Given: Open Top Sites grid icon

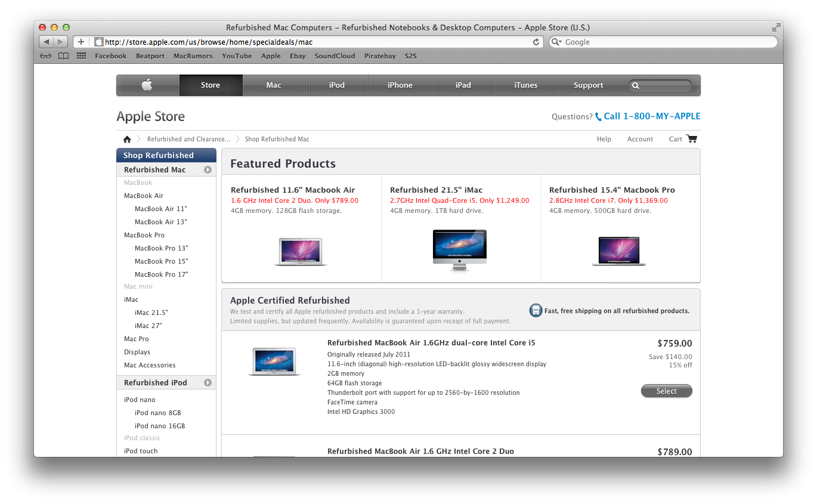Looking at the screenshot, I should (82, 56).
